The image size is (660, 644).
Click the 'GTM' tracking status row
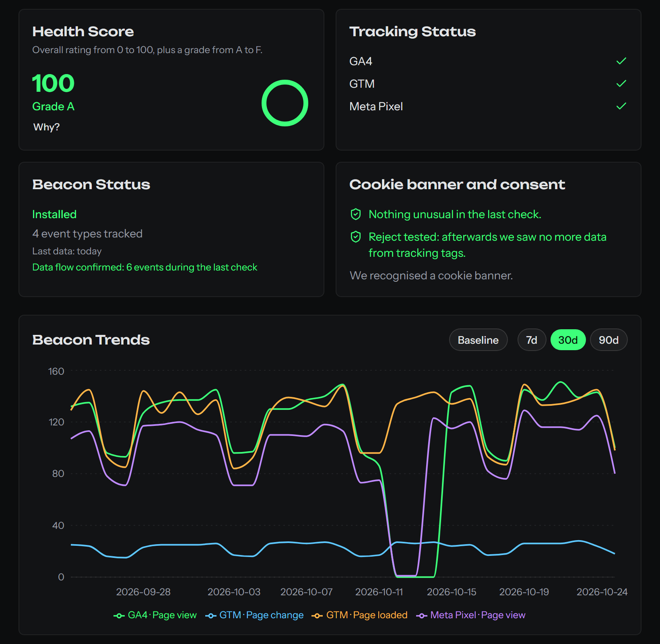(x=488, y=84)
